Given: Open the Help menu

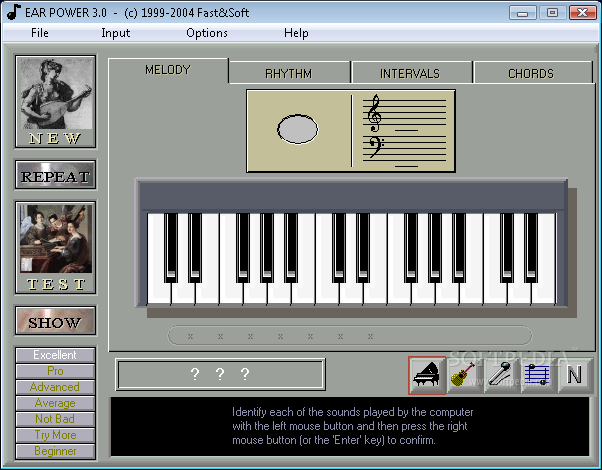Looking at the screenshot, I should pos(296,33).
